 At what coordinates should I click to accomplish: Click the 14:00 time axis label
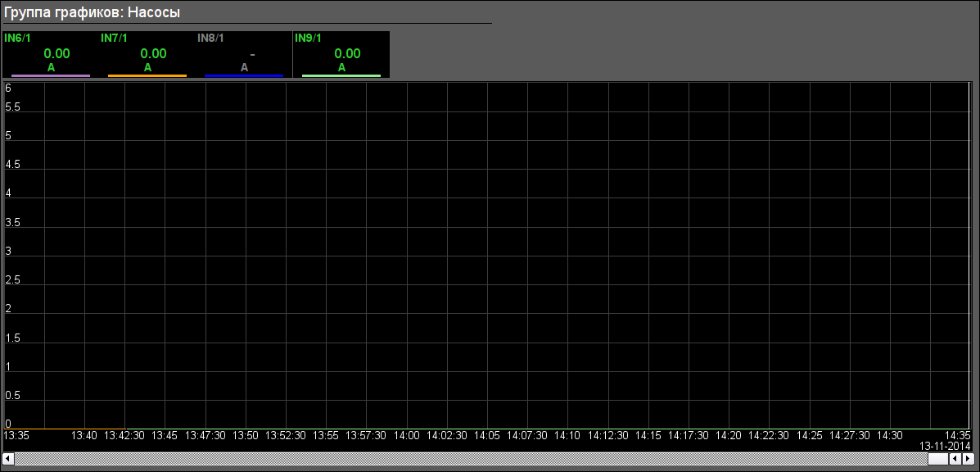tap(406, 435)
